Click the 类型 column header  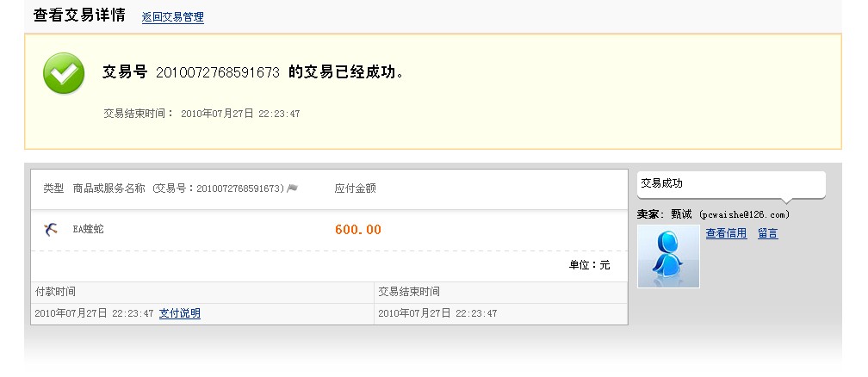tap(53, 188)
